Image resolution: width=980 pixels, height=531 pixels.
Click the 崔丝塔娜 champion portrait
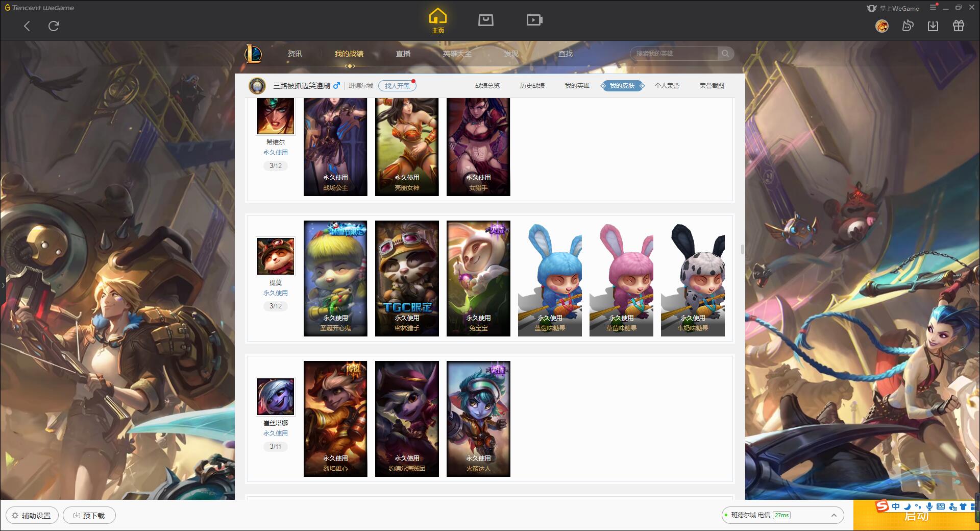click(276, 397)
